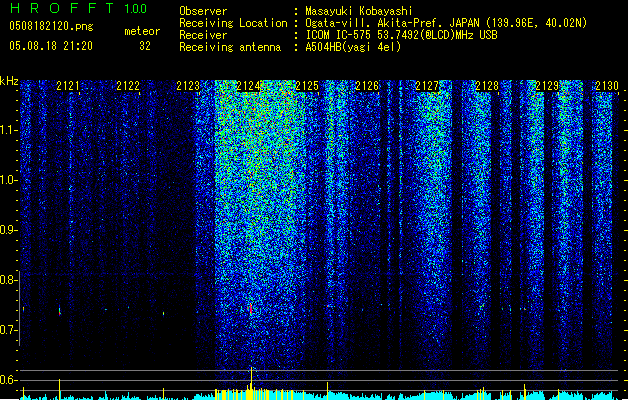The width and height of the screenshot is (629, 400).
Task: Click A504HB(yagi 4el) antenna text
Action: click(x=353, y=47)
